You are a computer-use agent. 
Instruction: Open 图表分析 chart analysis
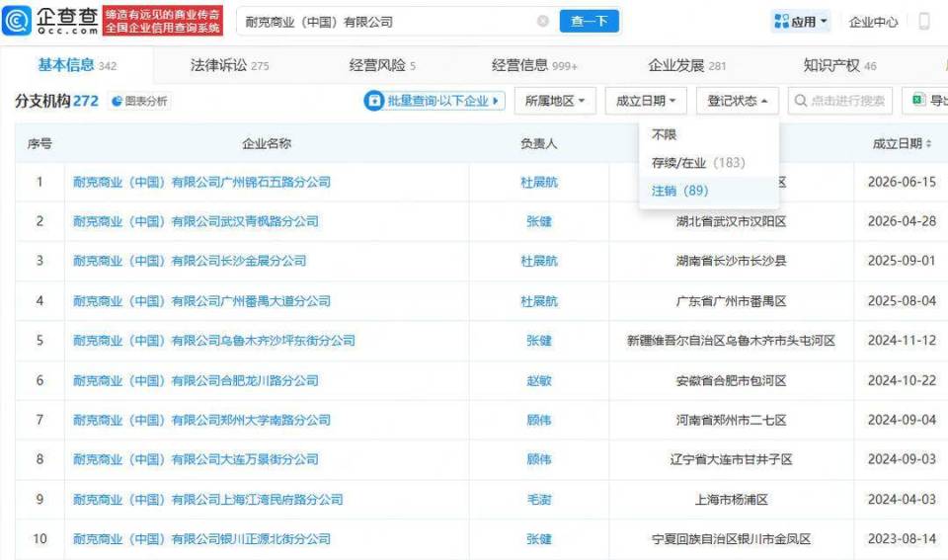(139, 101)
